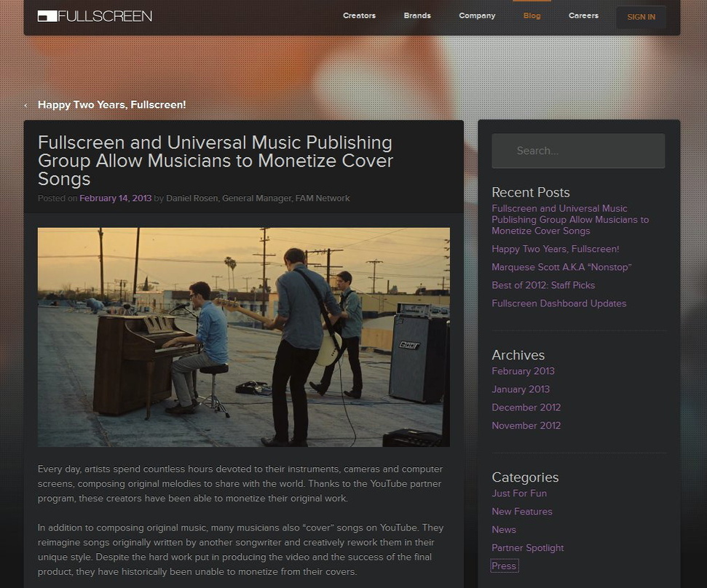Open recent post Happy Two Years, Fullscreen!
707x588 pixels.
tap(555, 249)
